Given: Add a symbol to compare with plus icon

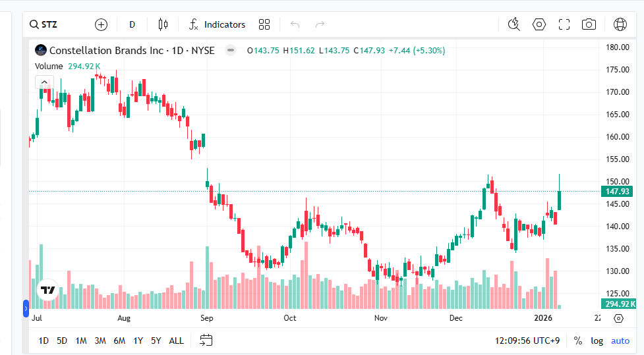Looking at the screenshot, I should [x=101, y=24].
